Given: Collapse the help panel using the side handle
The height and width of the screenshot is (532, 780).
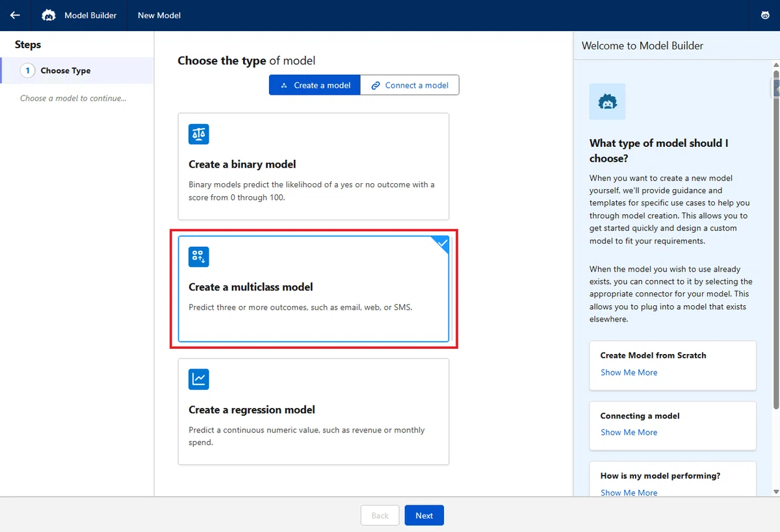Looking at the screenshot, I should pos(775,87).
